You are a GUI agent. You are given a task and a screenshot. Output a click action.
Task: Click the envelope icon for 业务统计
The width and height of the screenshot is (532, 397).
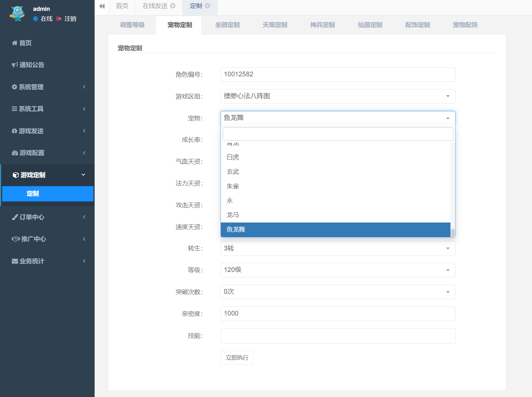pyautogui.click(x=15, y=261)
